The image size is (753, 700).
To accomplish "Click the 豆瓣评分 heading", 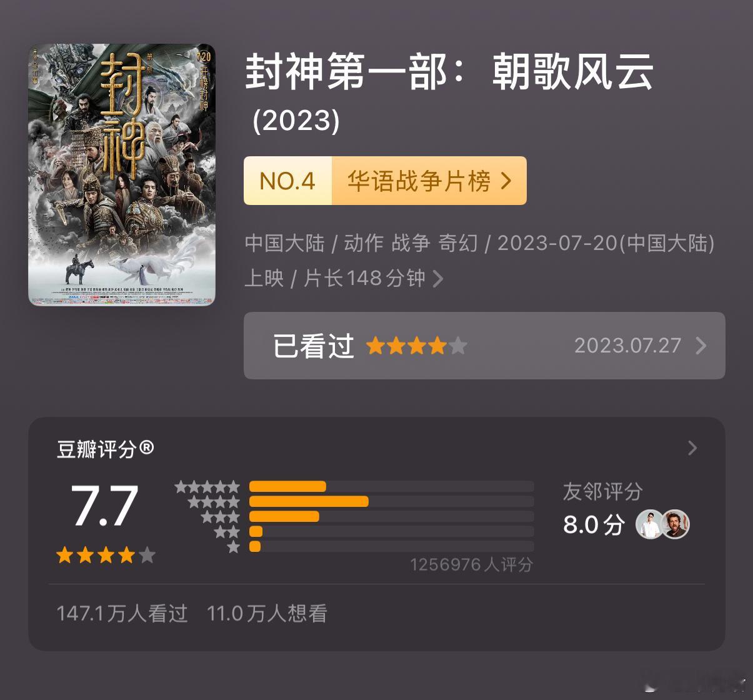I will (106, 449).
